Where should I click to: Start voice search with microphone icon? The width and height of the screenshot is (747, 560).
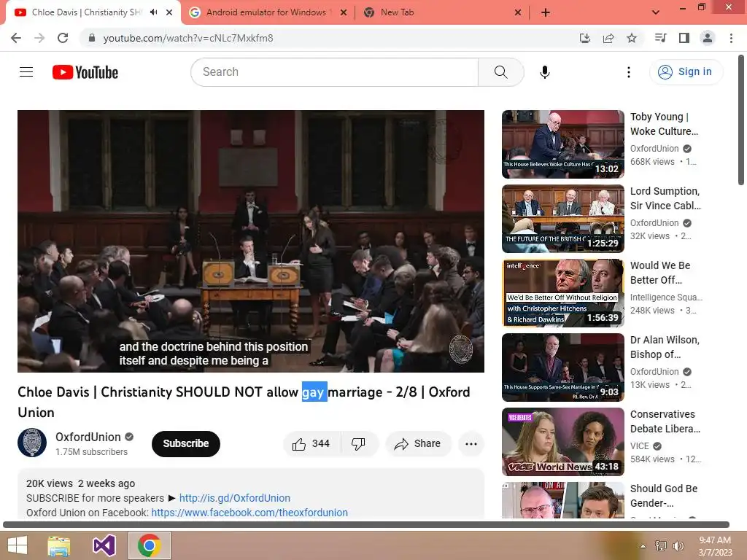coord(544,72)
